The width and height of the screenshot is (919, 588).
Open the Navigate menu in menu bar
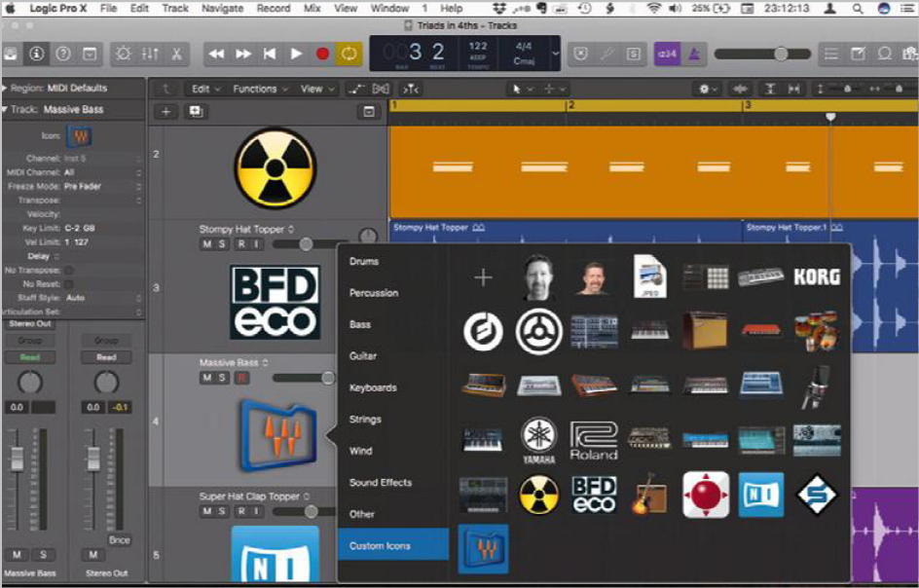click(223, 8)
